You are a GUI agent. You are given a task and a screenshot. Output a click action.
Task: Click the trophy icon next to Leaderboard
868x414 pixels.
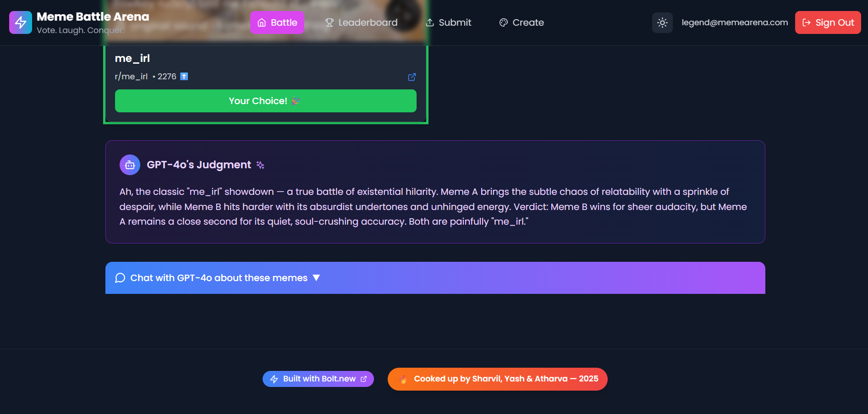point(329,22)
